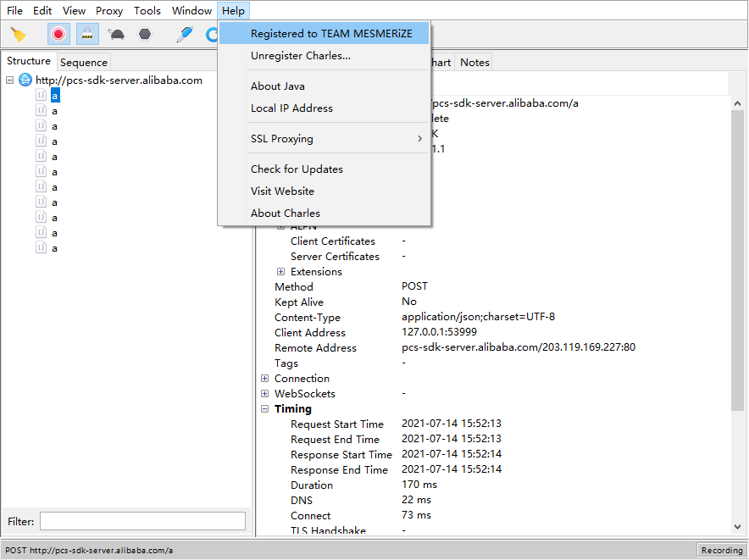This screenshot has width=749, height=560.
Task: Click the application/json;charset=UTF-8 value
Action: pyautogui.click(x=478, y=317)
